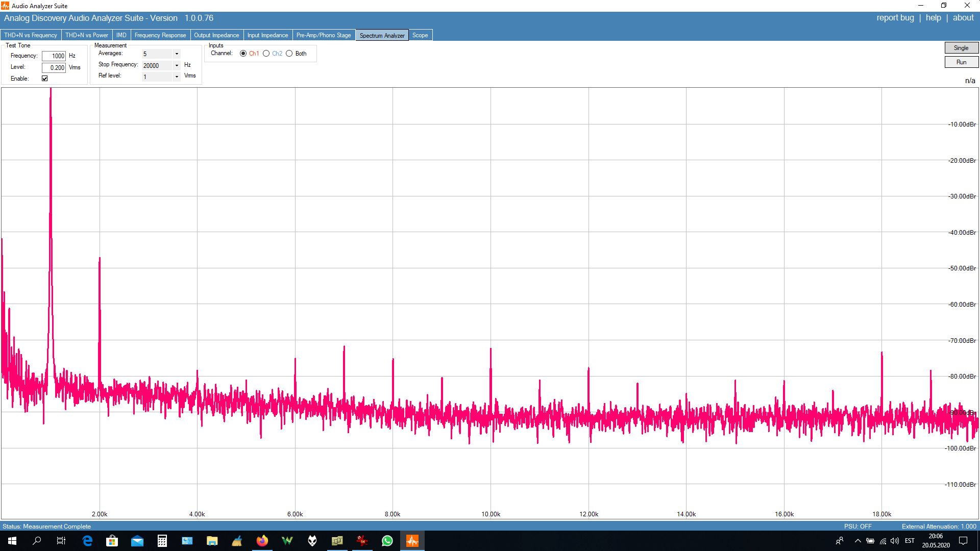The height and width of the screenshot is (551, 980).
Task: Click the 18.00k frequency axis label
Action: click(881, 514)
